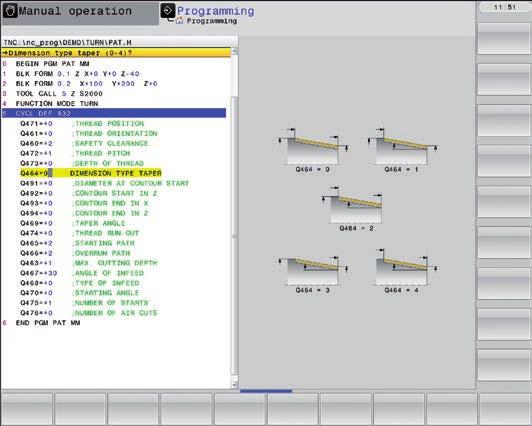Viewport: 532px width, 426px height.
Task: Select Q475 NUMBER OF STARTS parameter
Action: click(x=84, y=303)
